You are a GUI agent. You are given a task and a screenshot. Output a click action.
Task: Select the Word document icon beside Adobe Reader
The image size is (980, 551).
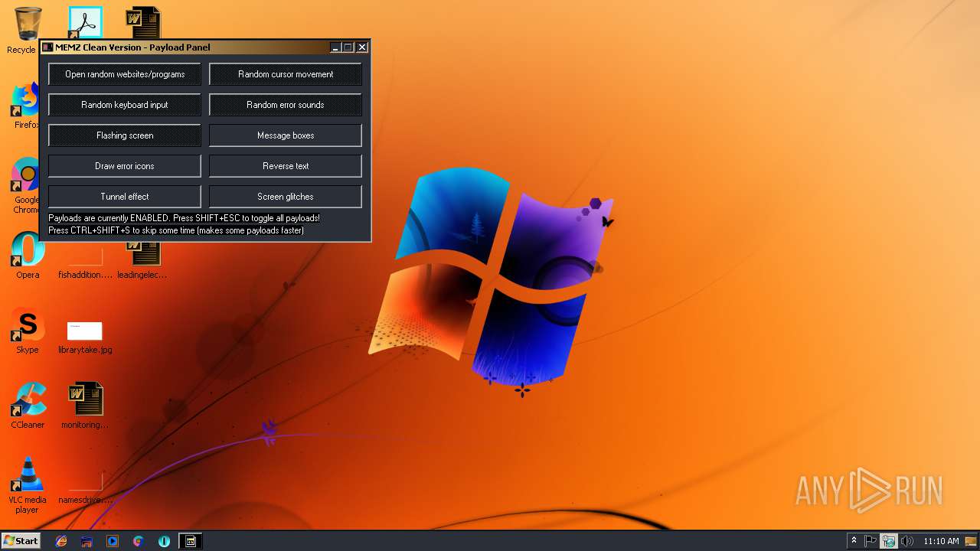pyautogui.click(x=143, y=22)
